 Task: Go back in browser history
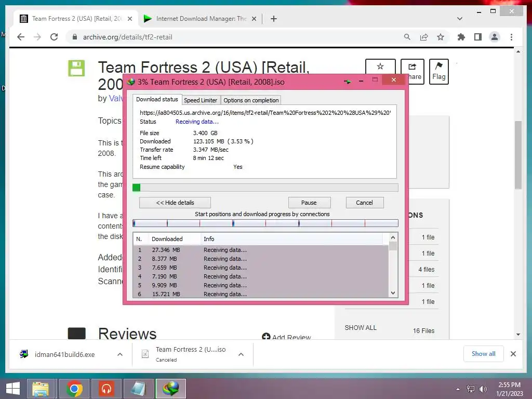click(x=21, y=37)
